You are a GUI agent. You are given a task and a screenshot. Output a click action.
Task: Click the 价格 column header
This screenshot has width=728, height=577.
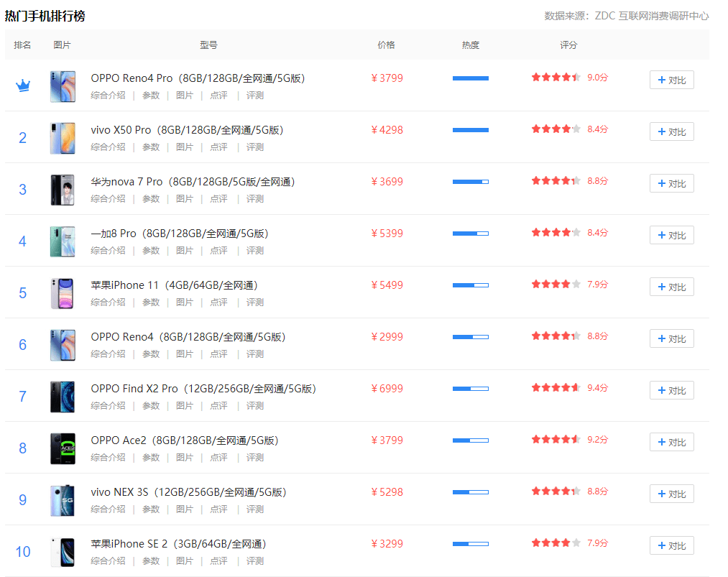point(387,45)
